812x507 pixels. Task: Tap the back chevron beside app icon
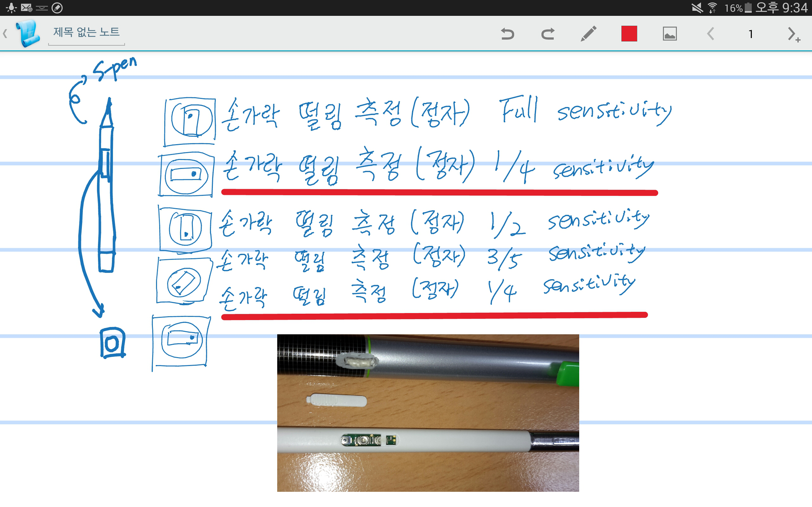click(x=5, y=34)
